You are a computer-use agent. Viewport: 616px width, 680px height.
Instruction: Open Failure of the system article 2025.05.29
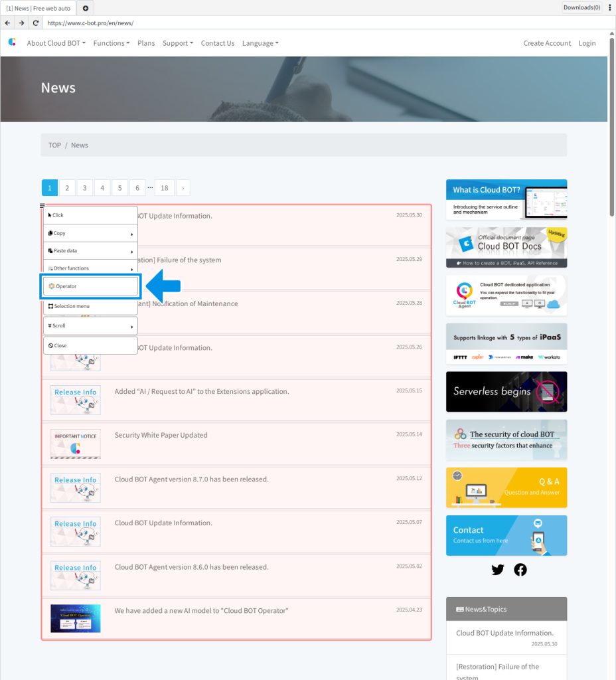click(x=179, y=260)
